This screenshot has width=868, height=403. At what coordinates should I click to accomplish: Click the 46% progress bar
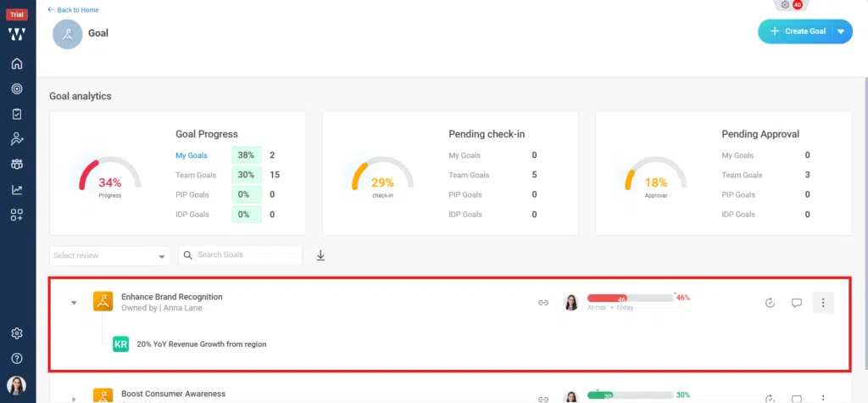631,298
